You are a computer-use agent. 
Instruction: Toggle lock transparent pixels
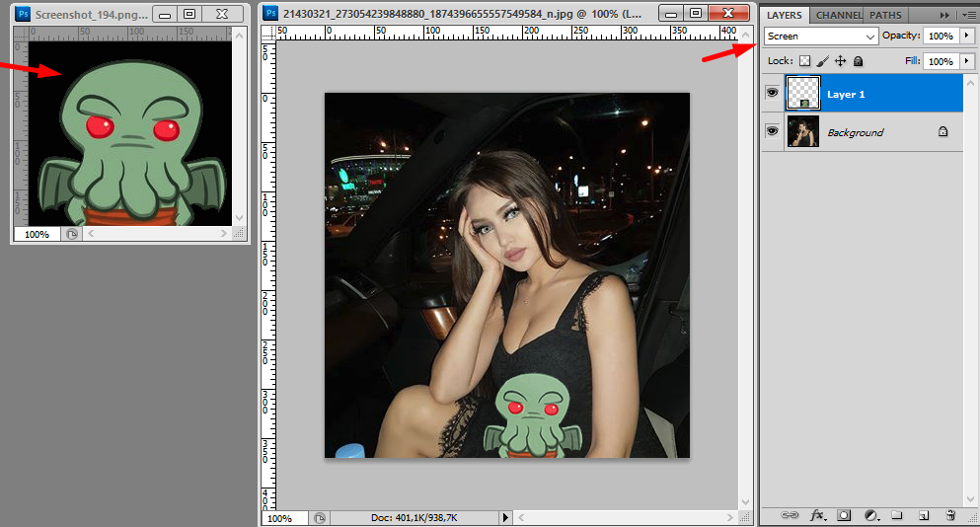coord(805,60)
